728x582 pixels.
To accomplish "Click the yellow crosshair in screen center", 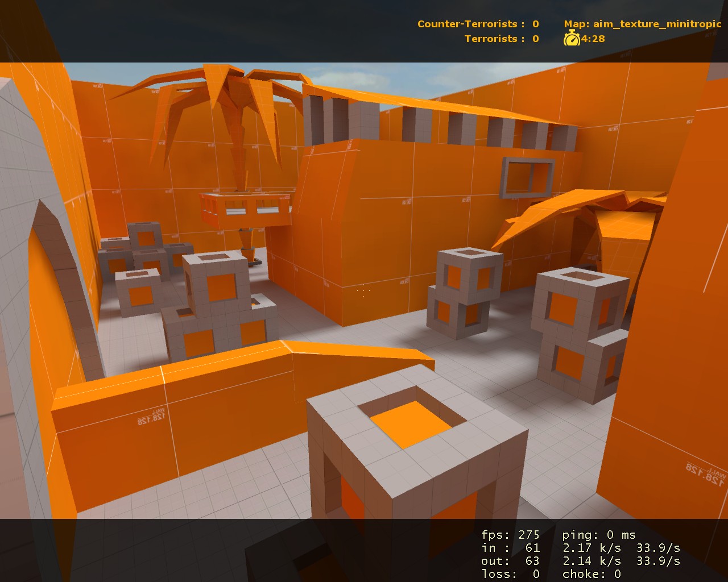I will coord(363,291).
